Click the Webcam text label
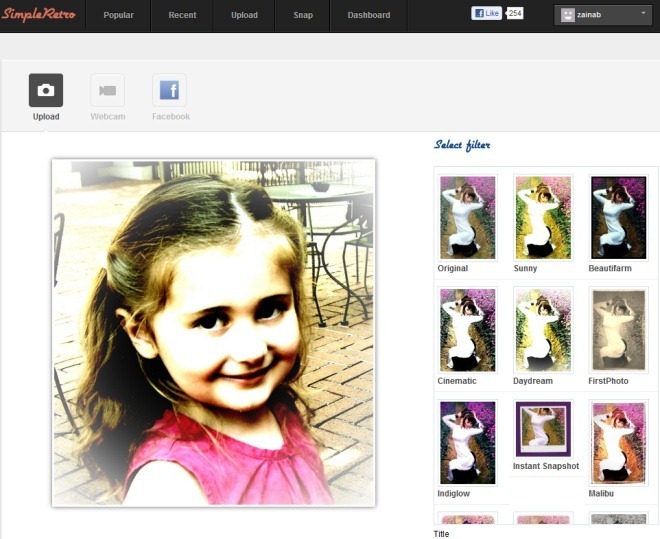 click(108, 117)
